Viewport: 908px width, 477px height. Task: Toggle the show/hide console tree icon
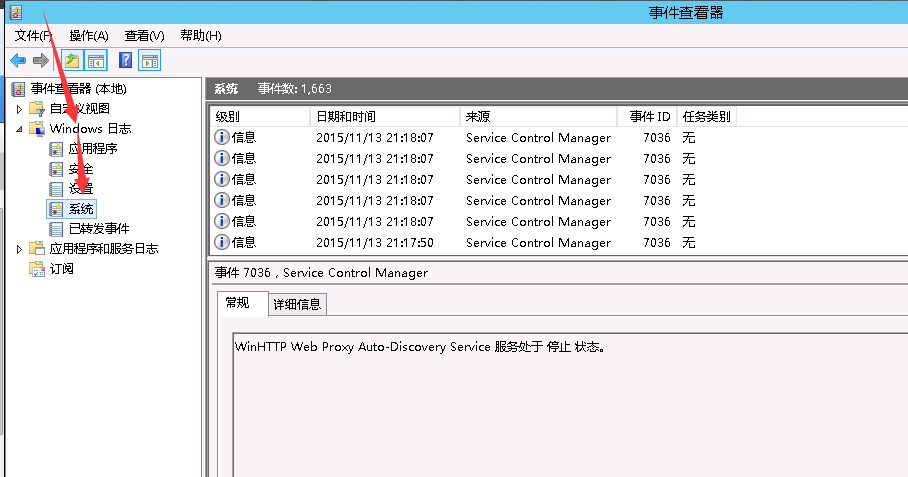[97, 61]
